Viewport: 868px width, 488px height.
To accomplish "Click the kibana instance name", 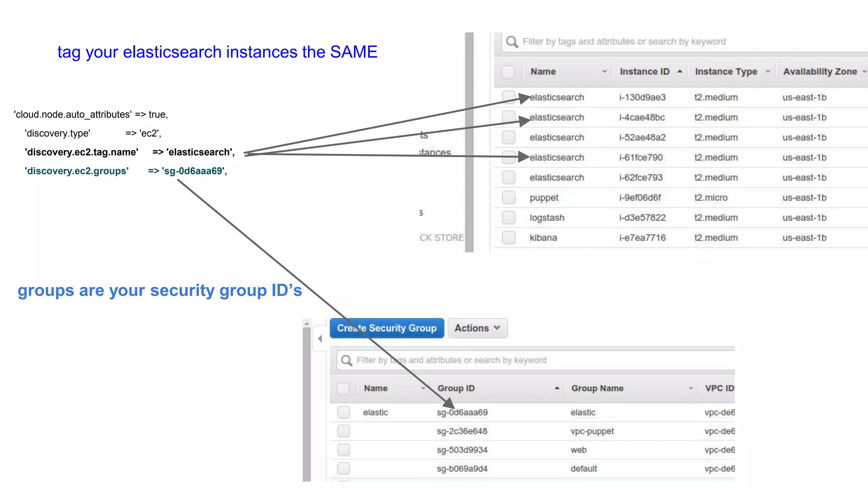I will 543,238.
